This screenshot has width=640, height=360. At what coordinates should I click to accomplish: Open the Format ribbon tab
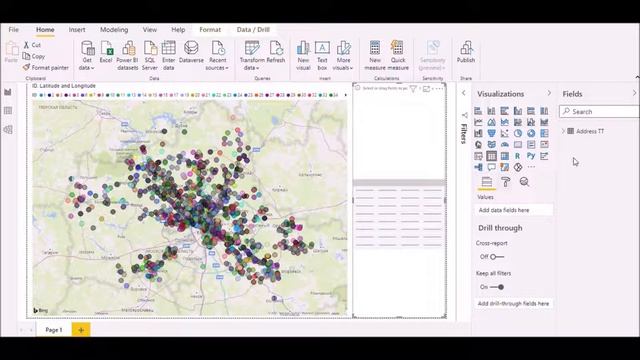[210, 29]
